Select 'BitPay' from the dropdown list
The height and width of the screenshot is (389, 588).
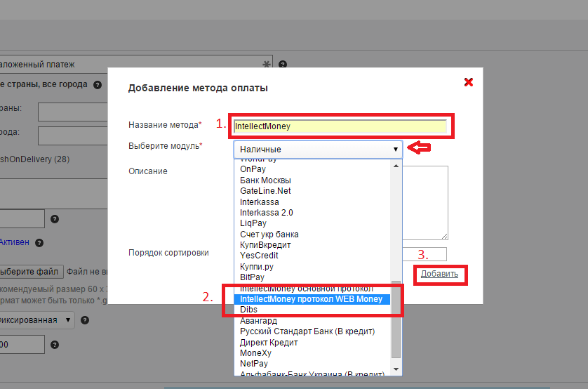pyautogui.click(x=252, y=277)
